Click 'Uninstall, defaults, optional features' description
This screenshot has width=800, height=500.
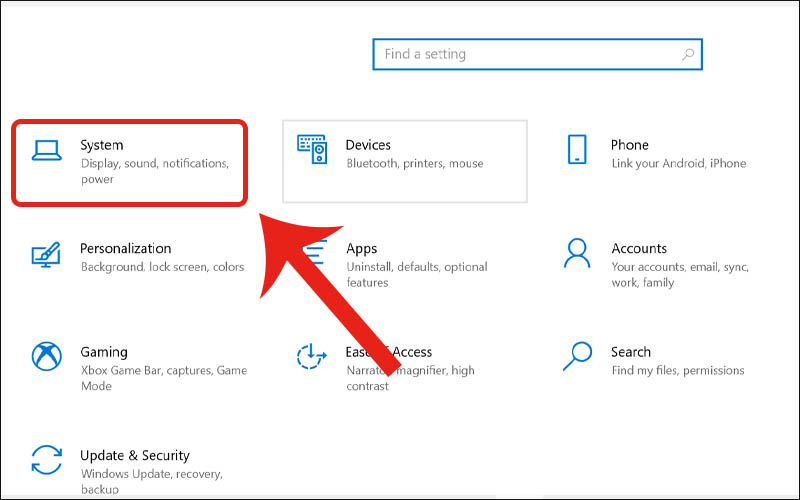click(417, 274)
